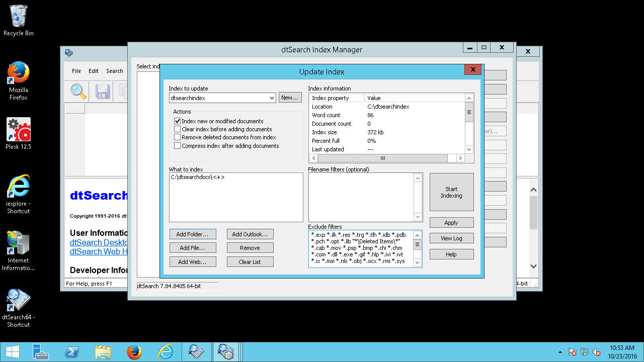Click the Start Indexing button
Image resolution: width=644 pixels, height=362 pixels.
pos(452,192)
